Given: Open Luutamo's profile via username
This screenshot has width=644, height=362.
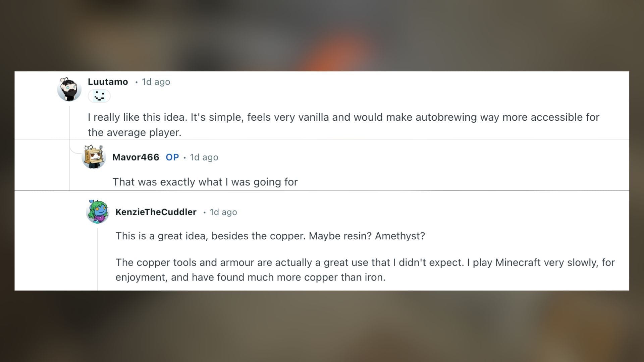Looking at the screenshot, I should click(x=107, y=81).
